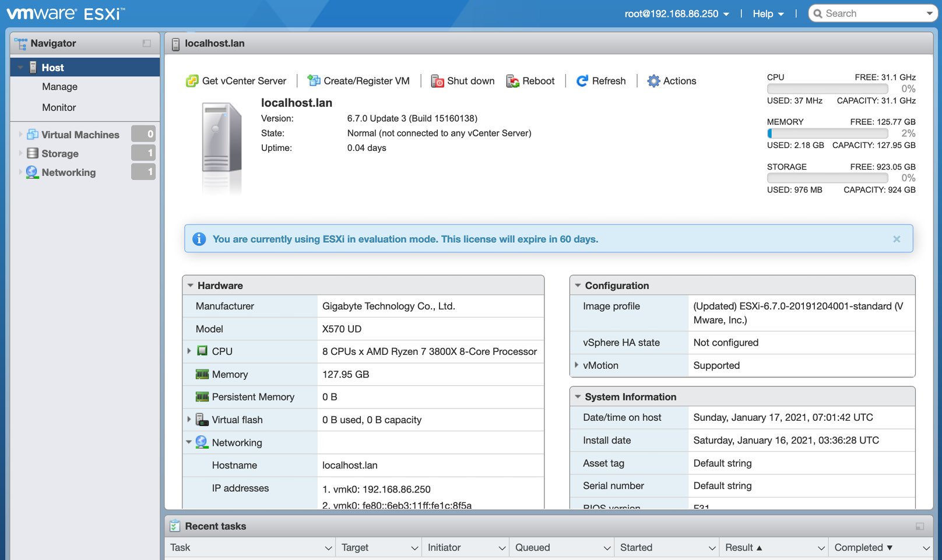Select Monitor under Host
This screenshot has height=560, width=942.
(59, 108)
